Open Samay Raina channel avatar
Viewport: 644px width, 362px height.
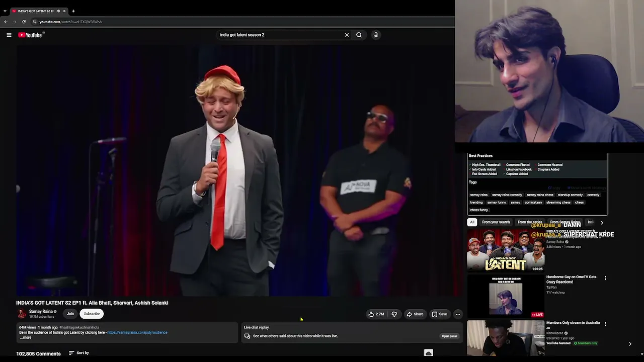[22, 314]
